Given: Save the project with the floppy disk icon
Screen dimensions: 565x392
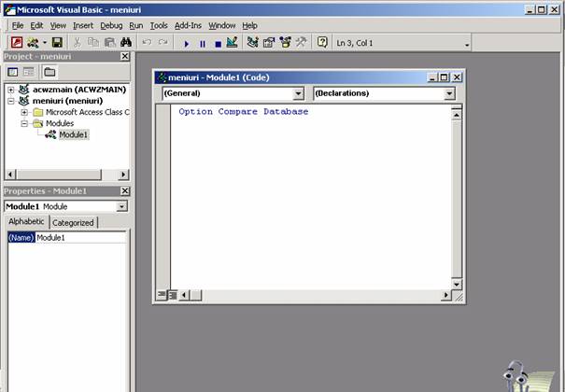Looking at the screenshot, I should (x=57, y=43).
